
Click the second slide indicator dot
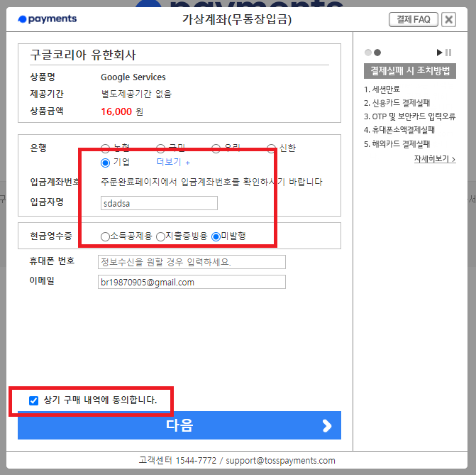pos(377,53)
